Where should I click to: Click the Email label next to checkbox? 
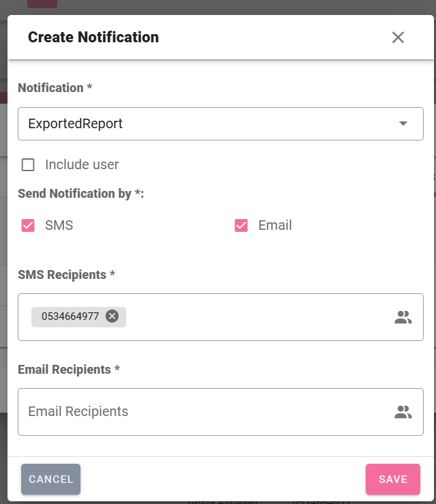275,225
